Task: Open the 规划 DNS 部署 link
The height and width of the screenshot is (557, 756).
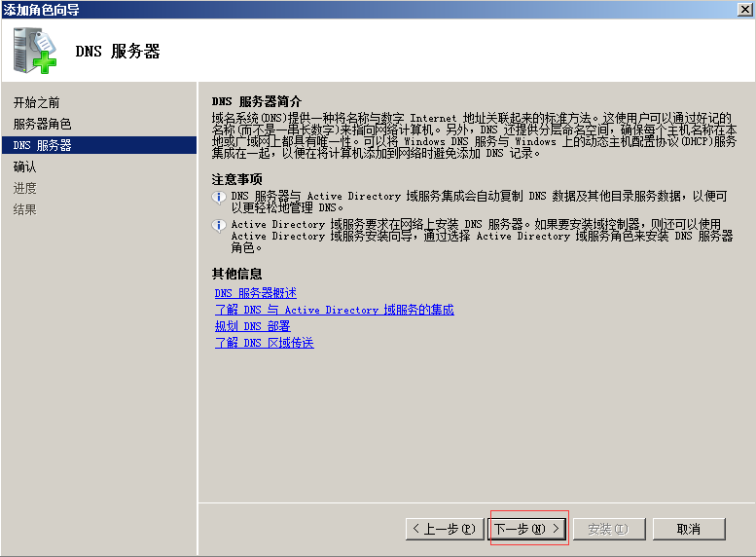Action: [252, 326]
